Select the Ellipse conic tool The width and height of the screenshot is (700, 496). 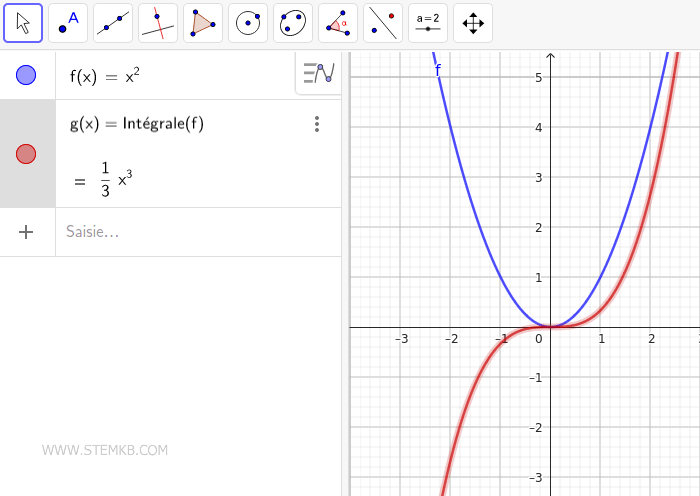point(293,23)
